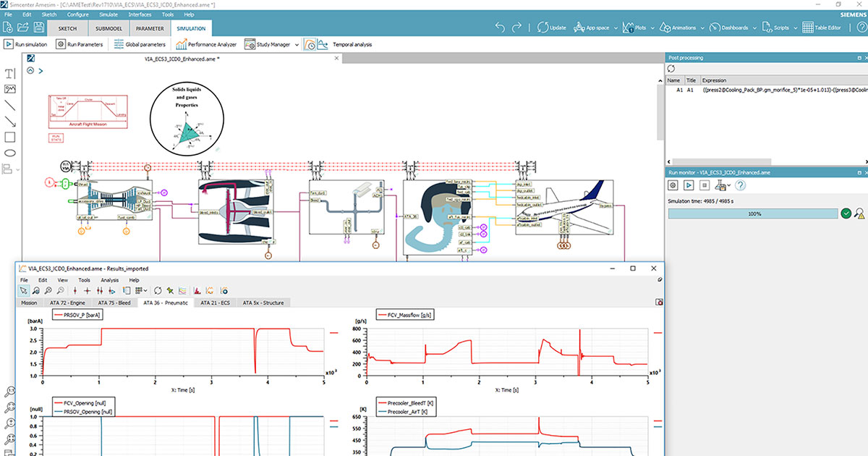
Task: Toggle the green success check in Run monitor
Action: (847, 213)
